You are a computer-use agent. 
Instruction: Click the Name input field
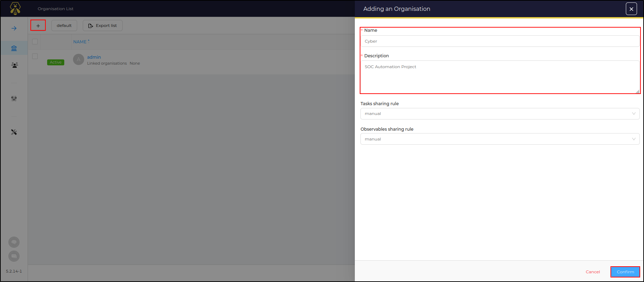500,41
